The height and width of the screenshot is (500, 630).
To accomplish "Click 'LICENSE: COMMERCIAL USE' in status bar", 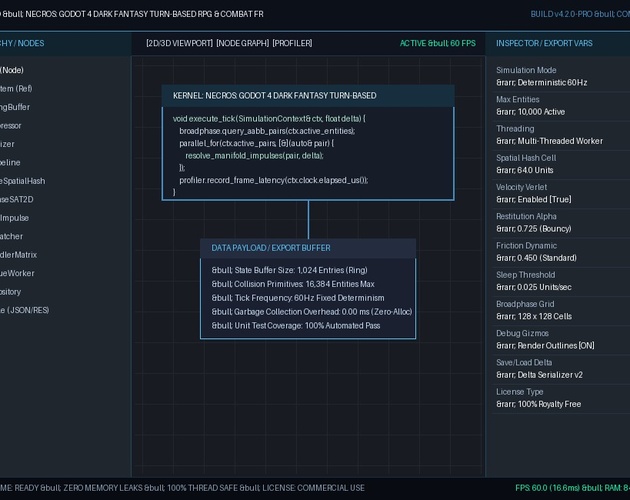I will tap(313, 488).
